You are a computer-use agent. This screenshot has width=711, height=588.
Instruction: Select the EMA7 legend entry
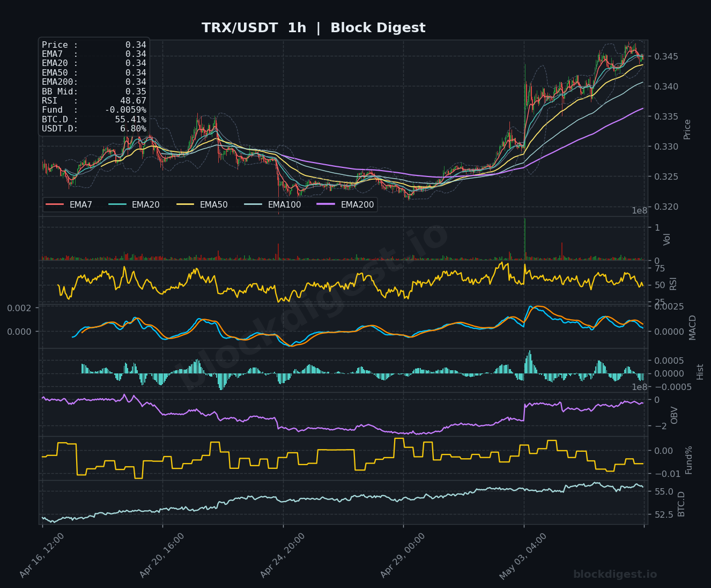69,204
